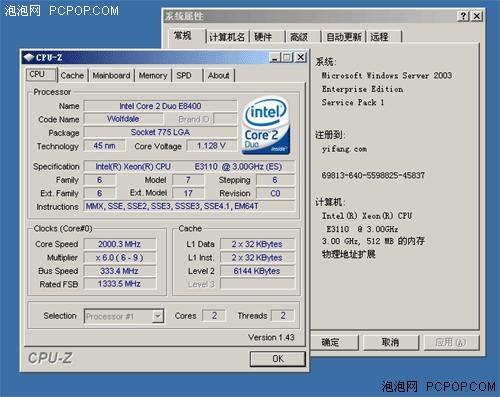500x397 pixels.
Task: Click the Rated FSB value 1333.5 MHz
Action: 119,284
